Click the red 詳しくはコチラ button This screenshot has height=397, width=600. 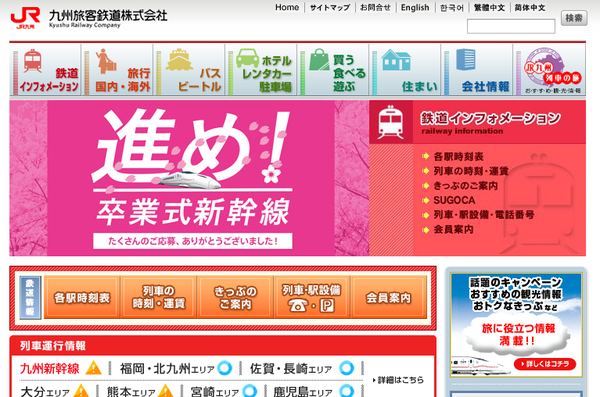coord(545,364)
